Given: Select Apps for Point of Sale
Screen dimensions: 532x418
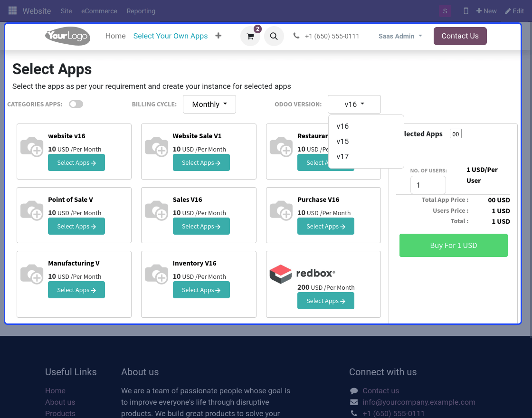Looking at the screenshot, I should (x=76, y=226).
